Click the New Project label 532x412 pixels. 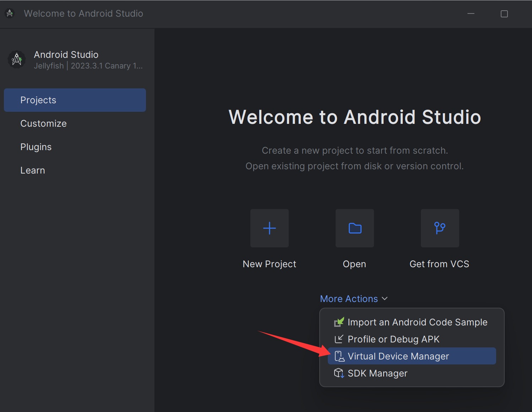[270, 264]
